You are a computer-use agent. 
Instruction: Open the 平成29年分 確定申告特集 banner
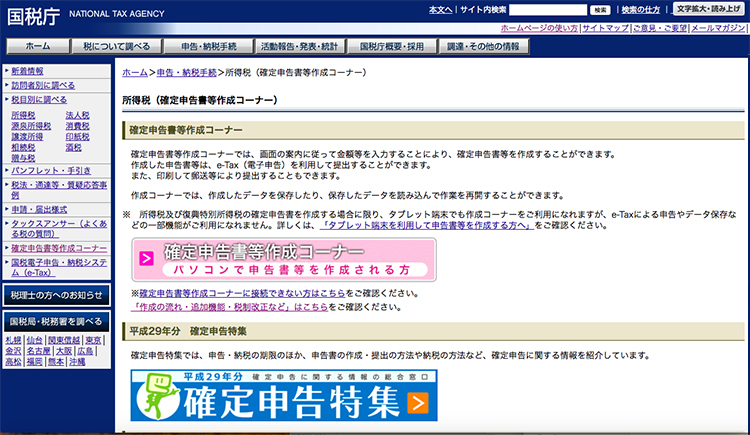click(x=284, y=394)
